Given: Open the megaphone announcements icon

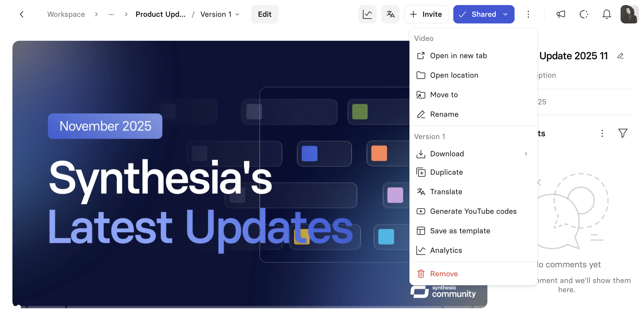Looking at the screenshot, I should [561, 14].
